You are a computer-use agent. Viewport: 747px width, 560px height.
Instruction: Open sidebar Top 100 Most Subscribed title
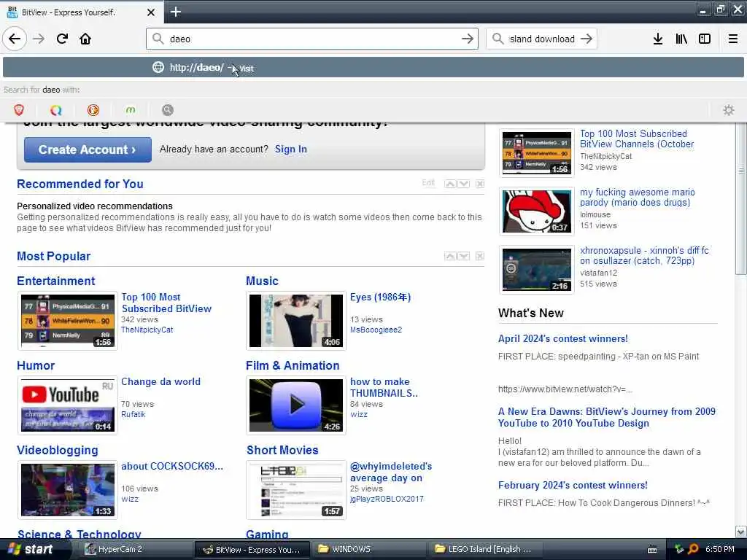click(x=636, y=139)
